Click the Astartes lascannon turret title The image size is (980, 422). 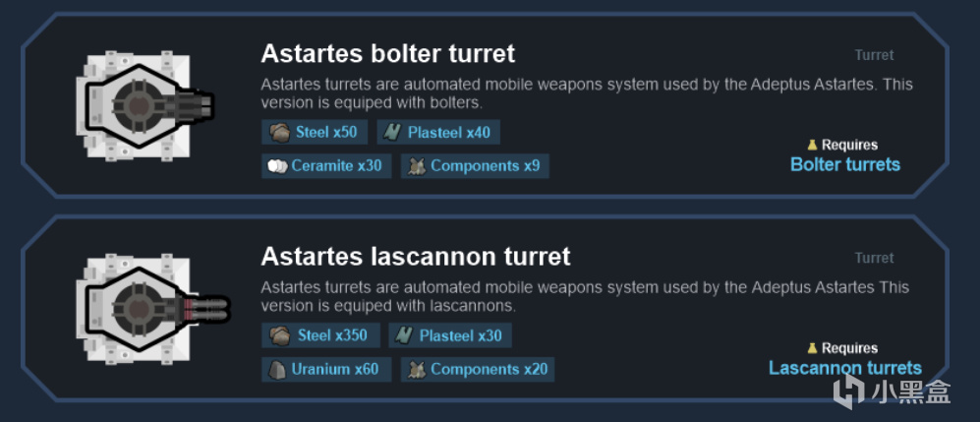(x=415, y=257)
